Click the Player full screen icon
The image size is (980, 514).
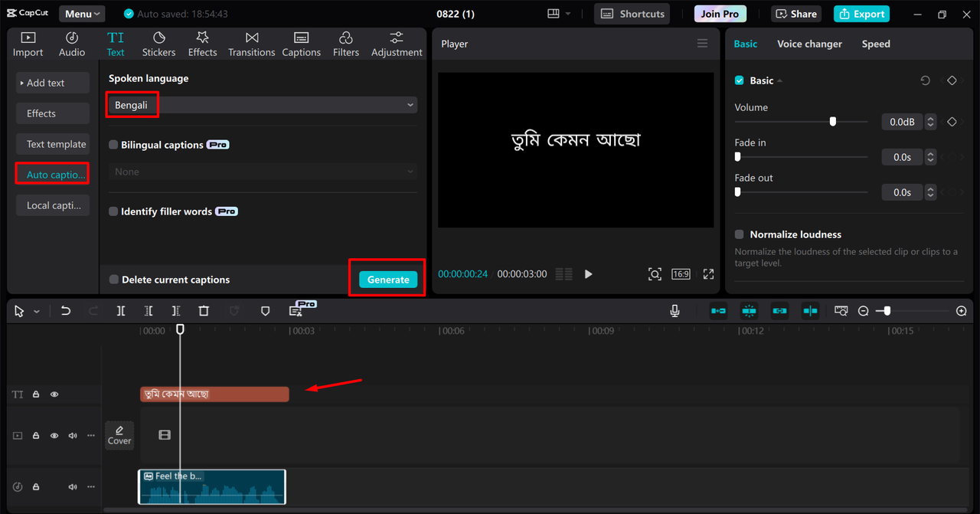click(708, 274)
